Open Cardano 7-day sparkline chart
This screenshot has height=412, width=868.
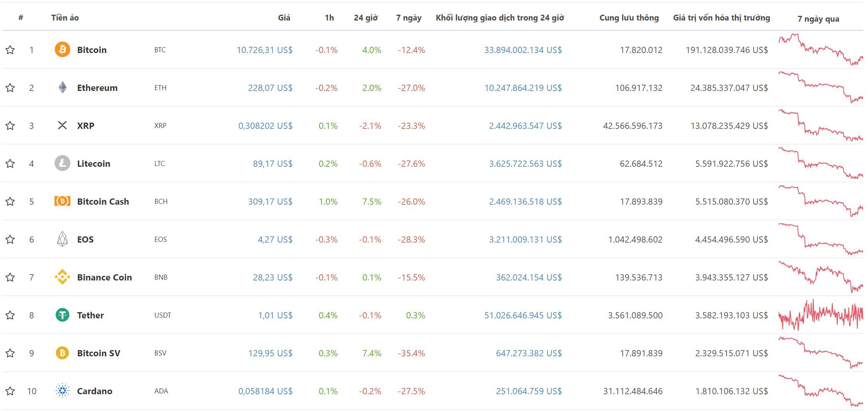(820, 390)
